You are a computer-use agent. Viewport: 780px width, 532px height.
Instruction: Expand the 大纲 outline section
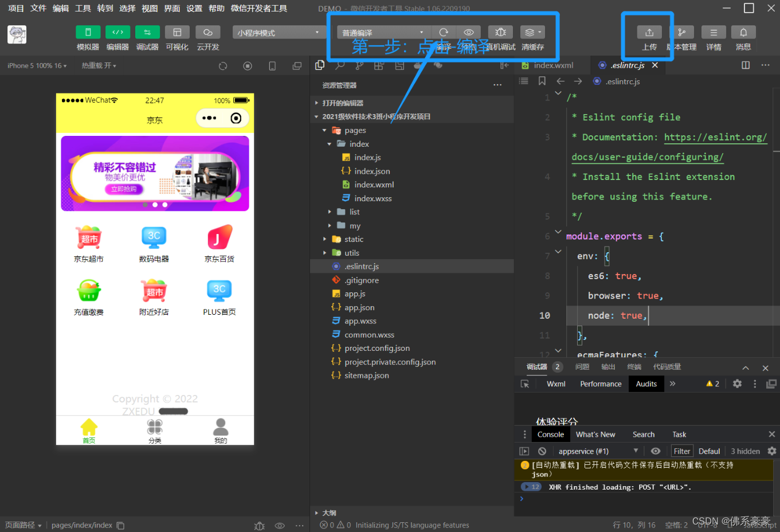click(x=329, y=513)
